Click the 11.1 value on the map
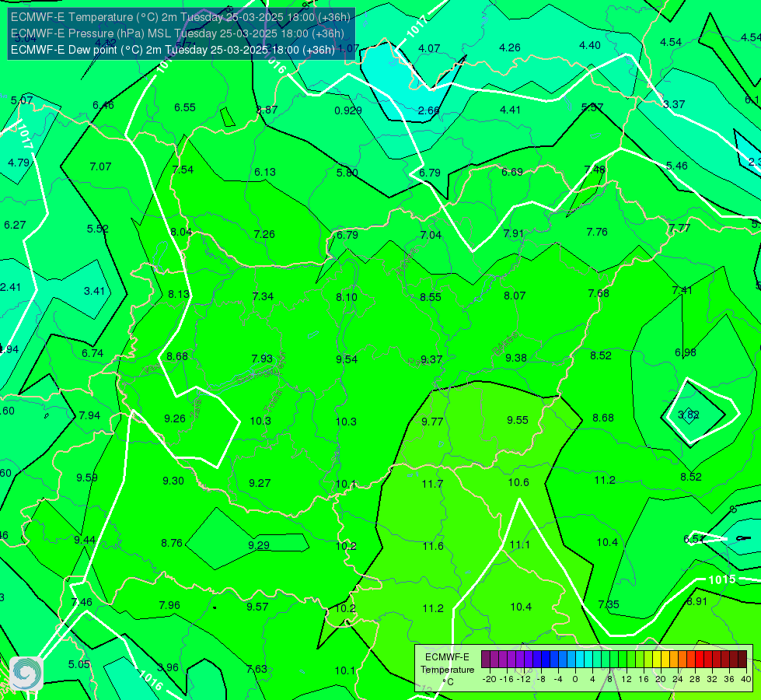This screenshot has height=700, width=761. [519, 544]
